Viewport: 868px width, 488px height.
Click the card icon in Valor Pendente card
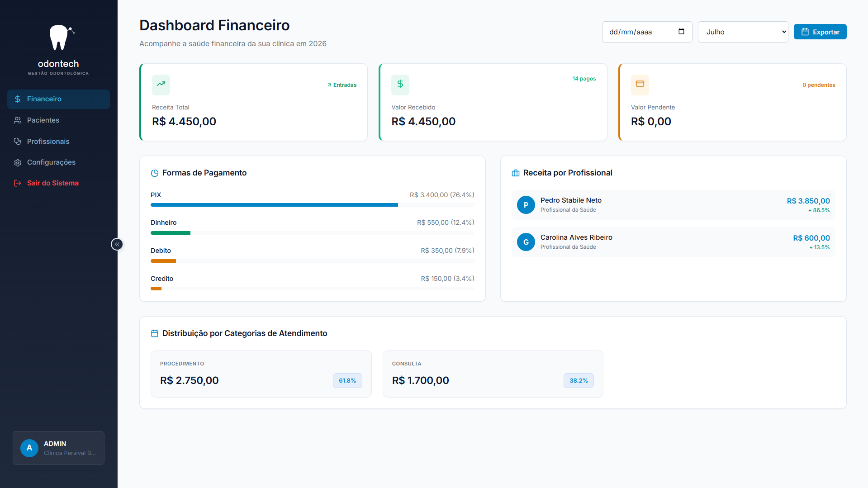[x=640, y=85]
